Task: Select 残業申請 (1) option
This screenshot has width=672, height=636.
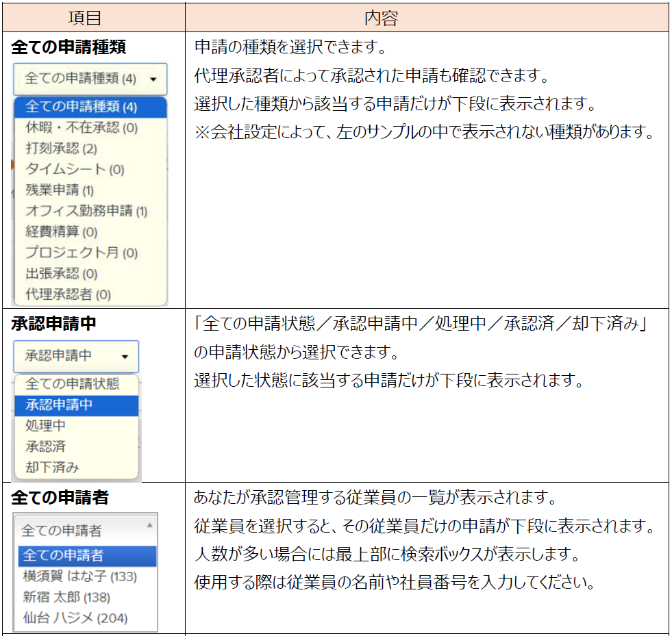Action: coord(60,190)
